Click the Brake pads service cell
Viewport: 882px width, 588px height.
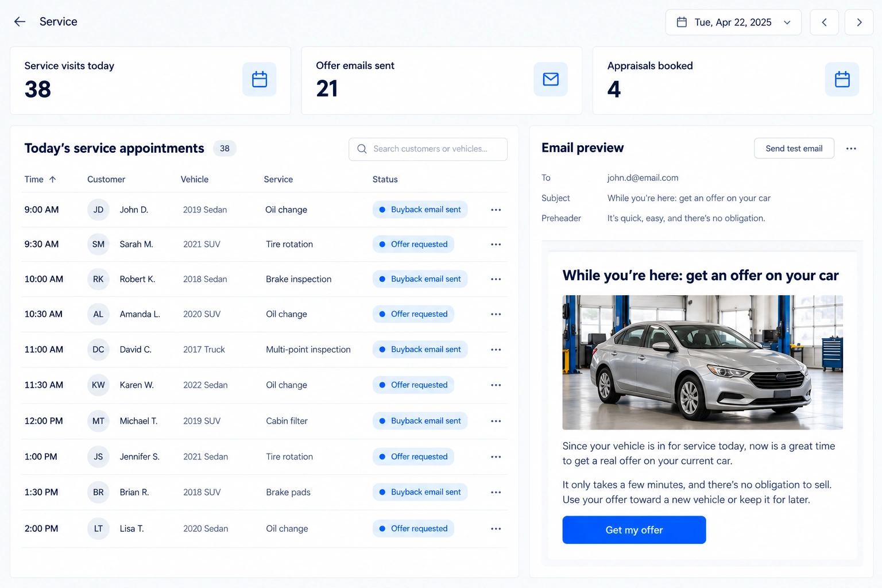click(x=288, y=492)
